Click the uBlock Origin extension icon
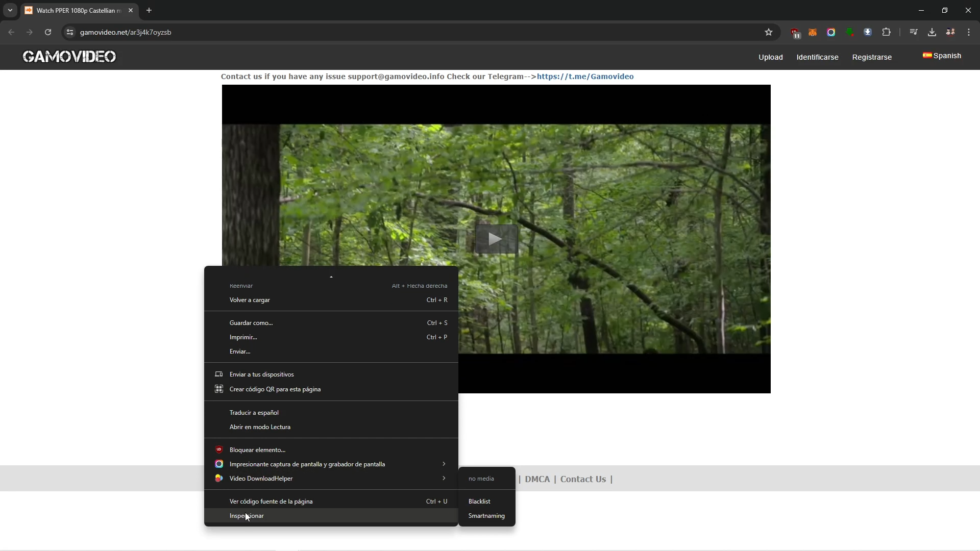The width and height of the screenshot is (980, 551). pyautogui.click(x=795, y=33)
